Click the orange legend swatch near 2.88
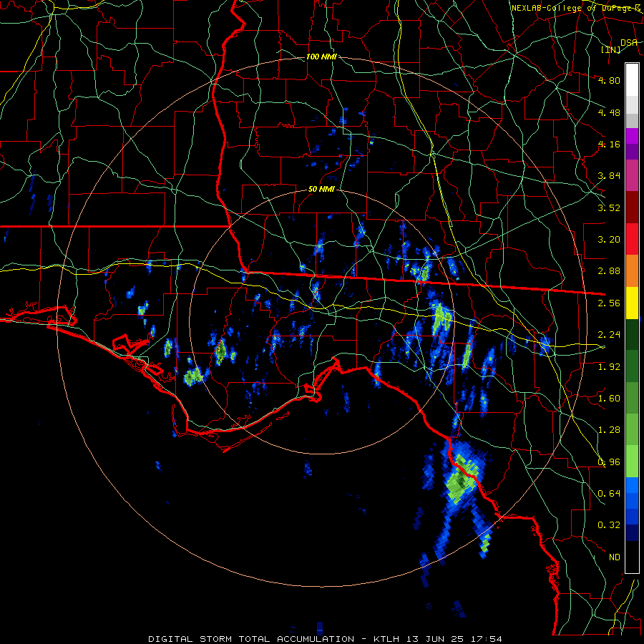The image size is (644, 644). [632, 271]
